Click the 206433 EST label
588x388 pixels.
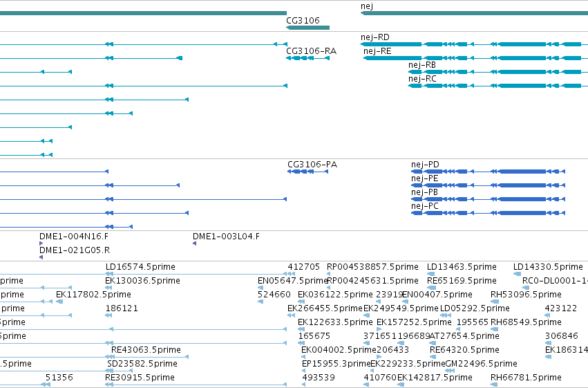[x=392, y=350]
